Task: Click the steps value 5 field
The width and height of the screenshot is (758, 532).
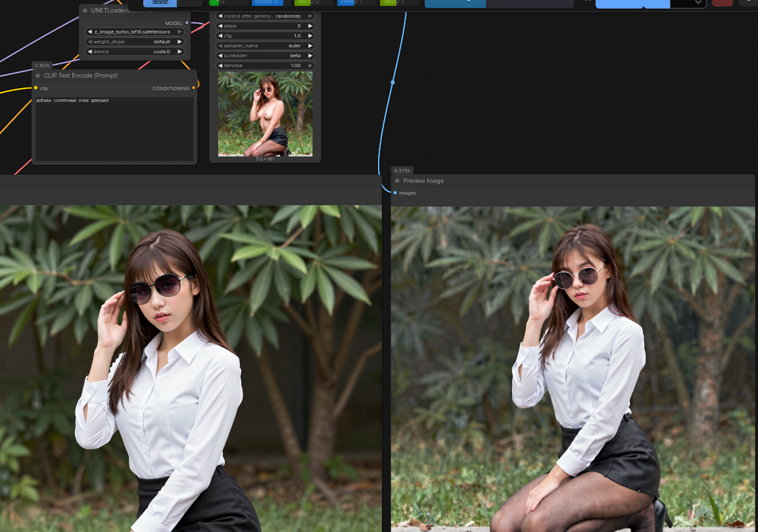Action: 265,26
